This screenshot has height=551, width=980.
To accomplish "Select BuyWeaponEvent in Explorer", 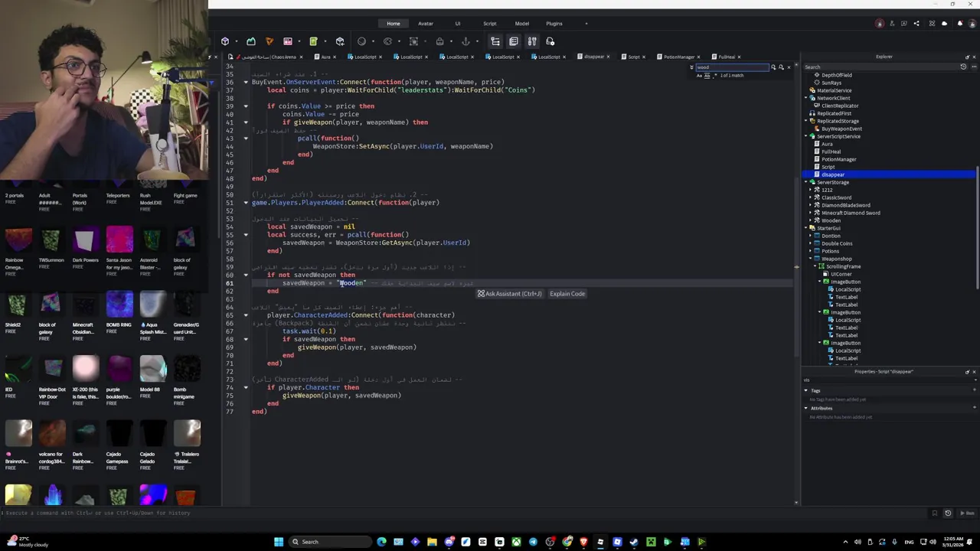I will pyautogui.click(x=841, y=129).
